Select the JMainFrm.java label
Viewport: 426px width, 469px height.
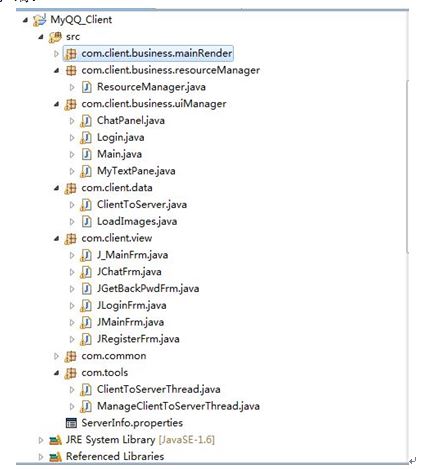click(x=130, y=322)
